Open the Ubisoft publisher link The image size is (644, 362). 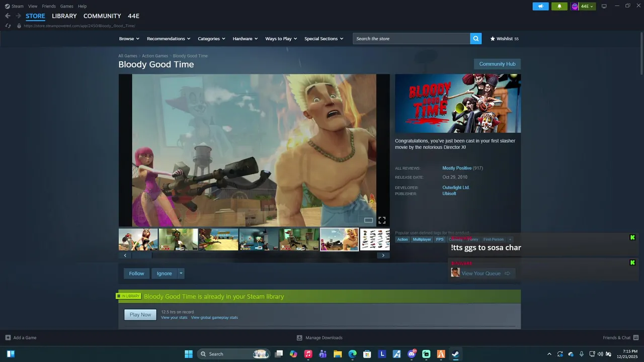tap(449, 194)
